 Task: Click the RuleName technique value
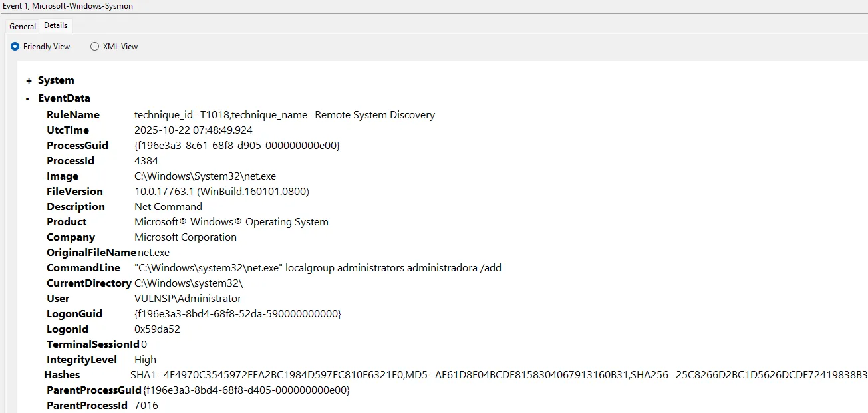coord(284,115)
